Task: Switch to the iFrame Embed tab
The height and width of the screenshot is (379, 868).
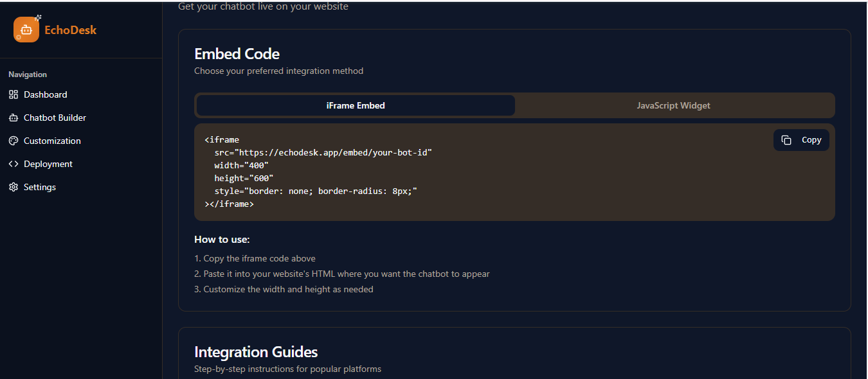Action: tap(356, 105)
